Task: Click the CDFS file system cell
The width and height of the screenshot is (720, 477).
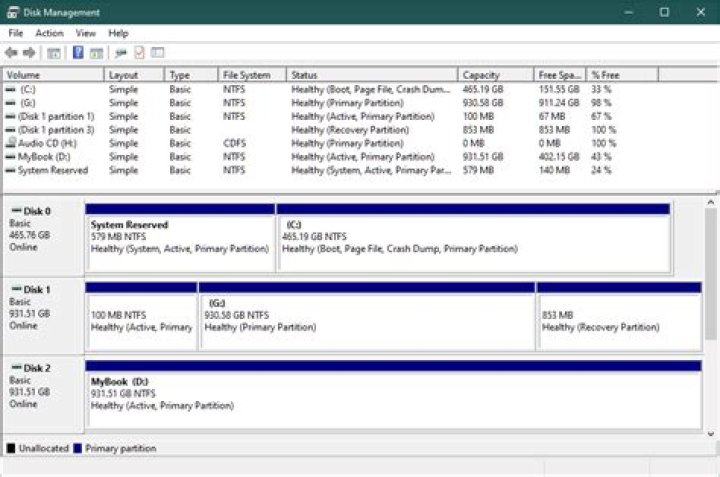Action: pyautogui.click(x=235, y=143)
